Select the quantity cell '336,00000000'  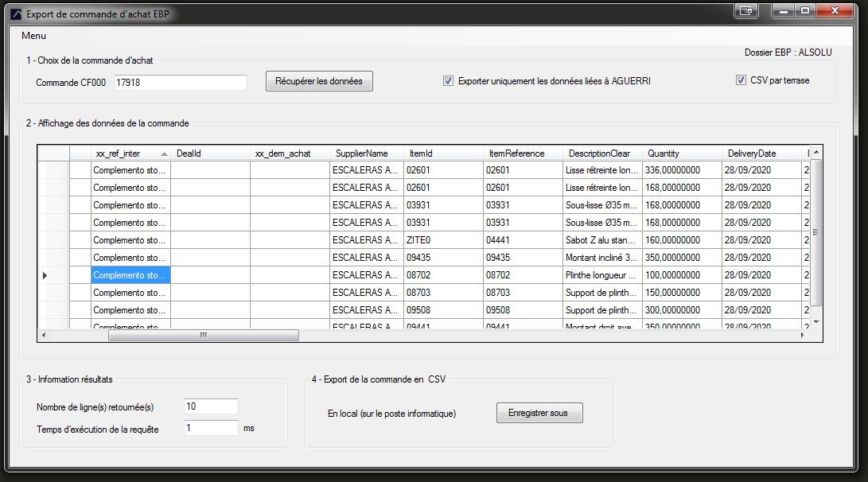click(x=683, y=170)
